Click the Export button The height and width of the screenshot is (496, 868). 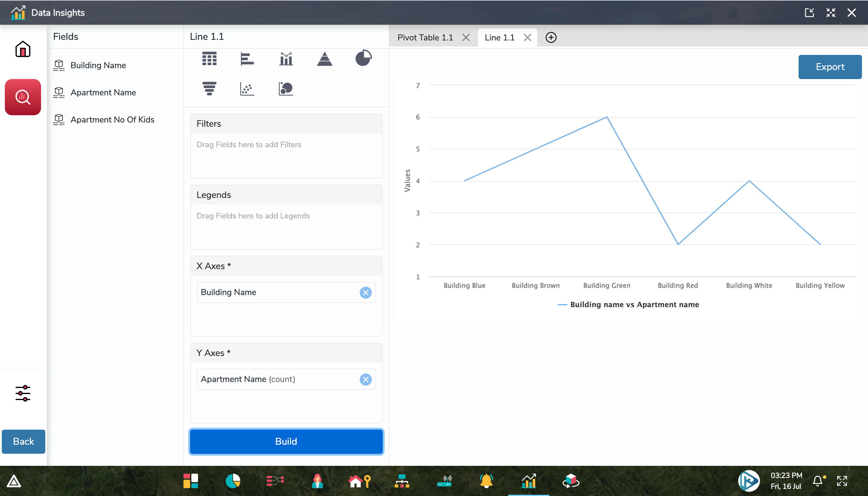[830, 67]
